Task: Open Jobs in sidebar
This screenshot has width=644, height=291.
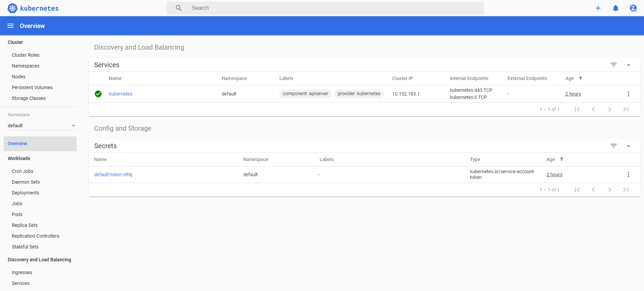Action: coord(17,204)
